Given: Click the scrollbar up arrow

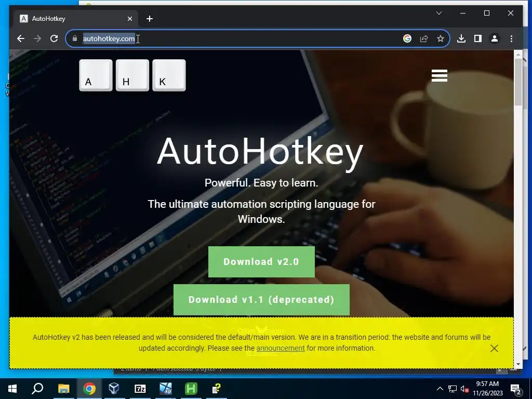Looking at the screenshot, I should point(518,54).
